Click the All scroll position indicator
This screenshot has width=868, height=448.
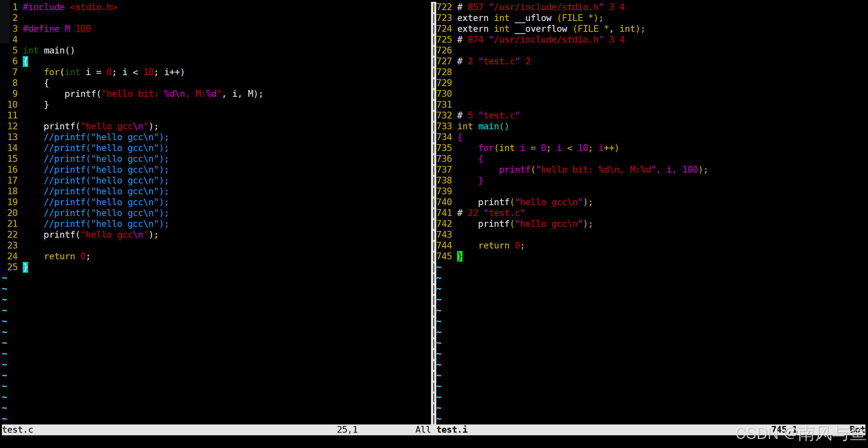click(x=423, y=430)
